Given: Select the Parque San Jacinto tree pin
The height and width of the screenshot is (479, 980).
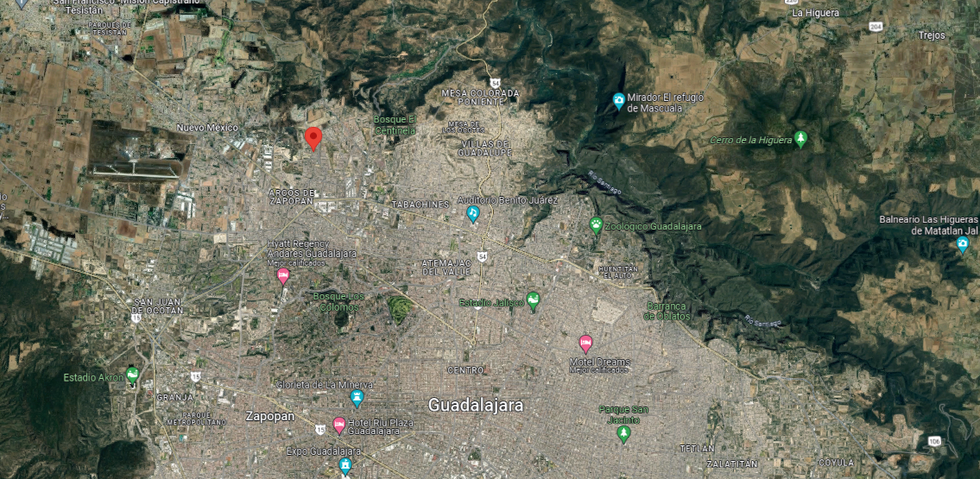Looking at the screenshot, I should coord(623,434).
